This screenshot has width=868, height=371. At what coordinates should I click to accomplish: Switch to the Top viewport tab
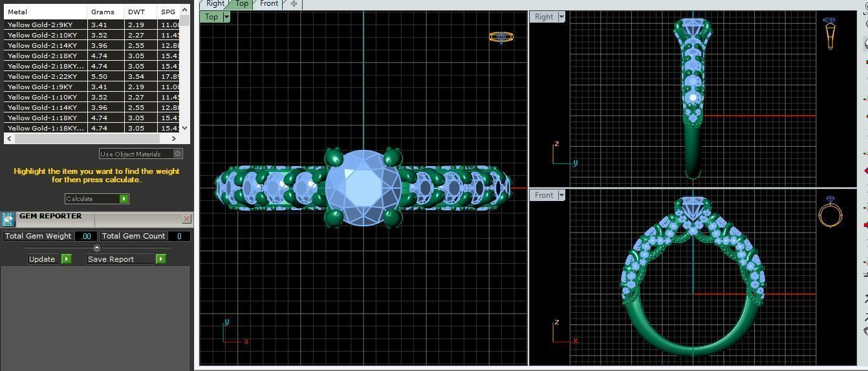click(241, 4)
